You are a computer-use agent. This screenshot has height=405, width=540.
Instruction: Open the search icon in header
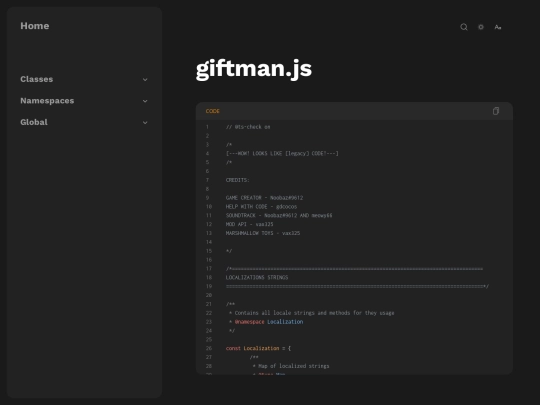[464, 27]
